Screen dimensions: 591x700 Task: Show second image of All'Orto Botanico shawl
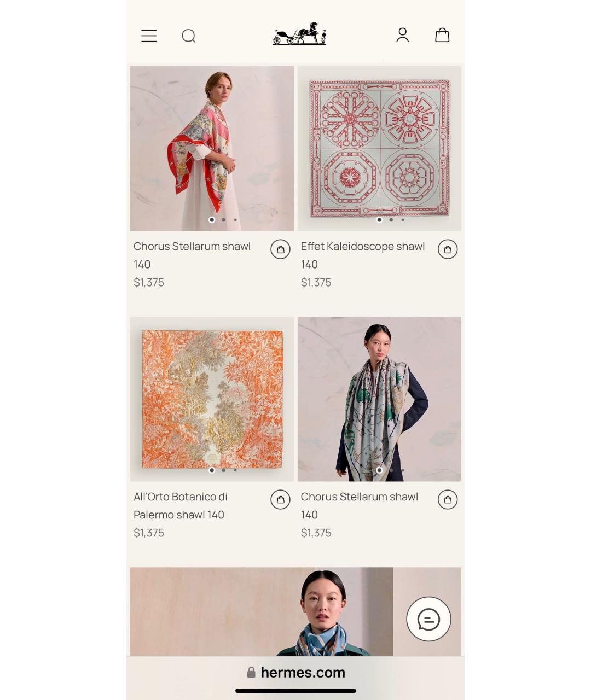point(224,470)
